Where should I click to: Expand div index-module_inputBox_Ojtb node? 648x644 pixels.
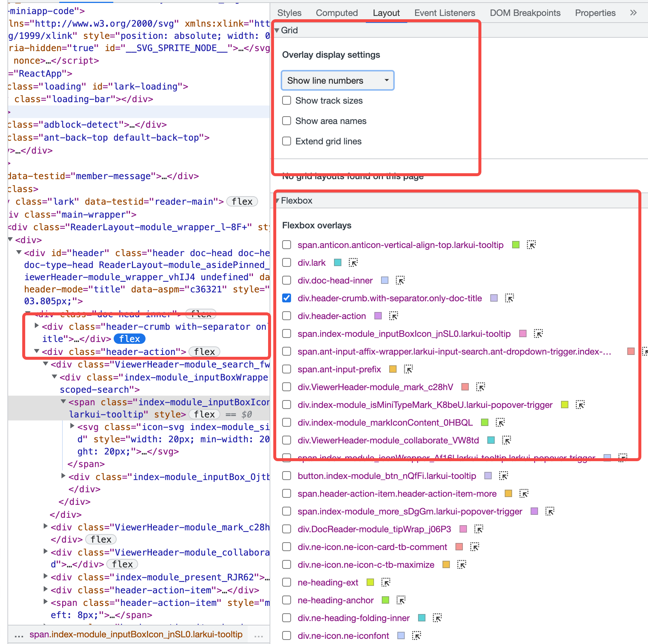[63, 476]
